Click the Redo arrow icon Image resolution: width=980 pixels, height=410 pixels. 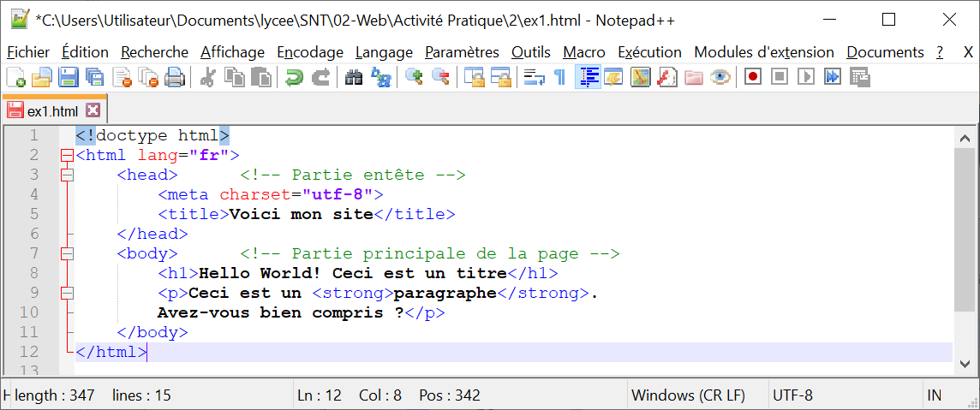[320, 77]
